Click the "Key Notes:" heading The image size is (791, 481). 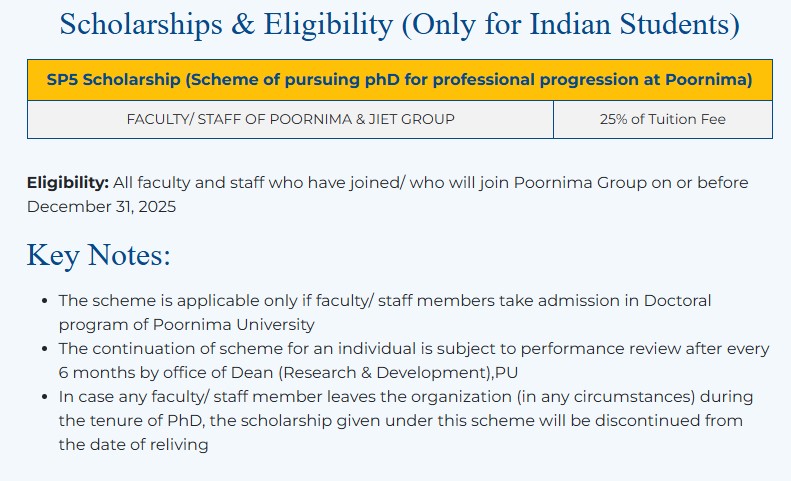98,255
